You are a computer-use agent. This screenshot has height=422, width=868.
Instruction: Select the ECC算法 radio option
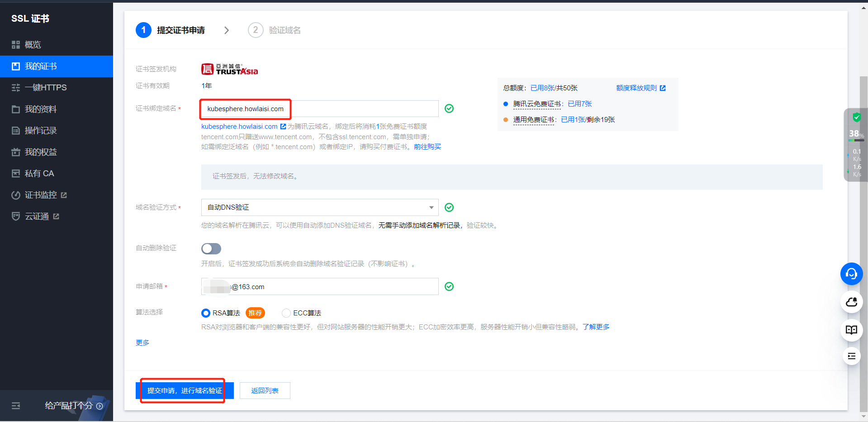point(286,313)
